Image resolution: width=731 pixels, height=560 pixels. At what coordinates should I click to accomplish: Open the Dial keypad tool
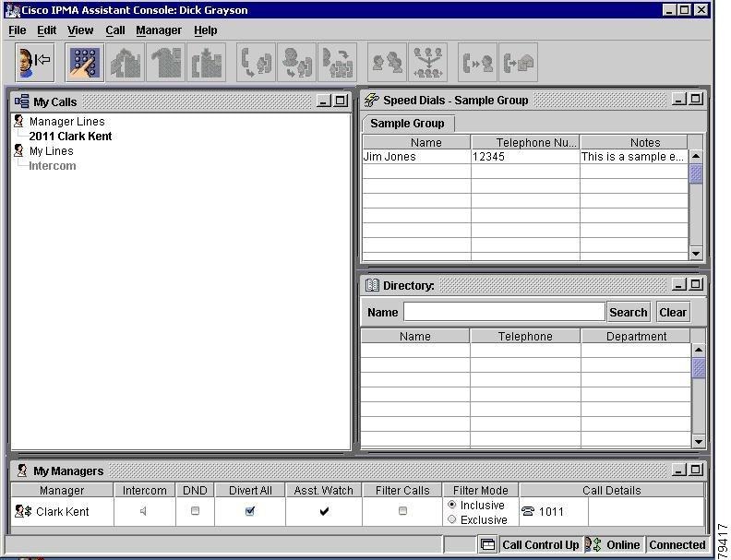(x=84, y=63)
